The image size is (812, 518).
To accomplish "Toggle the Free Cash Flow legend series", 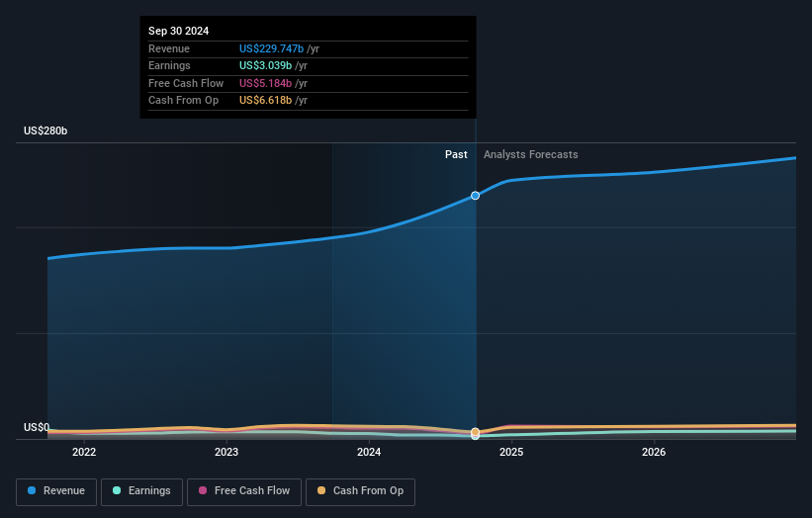I will (x=244, y=491).
